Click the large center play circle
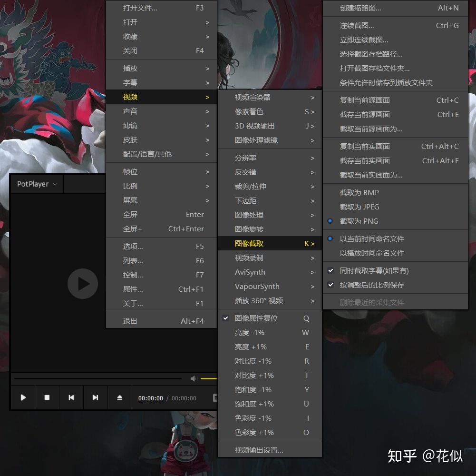The height and width of the screenshot is (476, 476). click(83, 284)
